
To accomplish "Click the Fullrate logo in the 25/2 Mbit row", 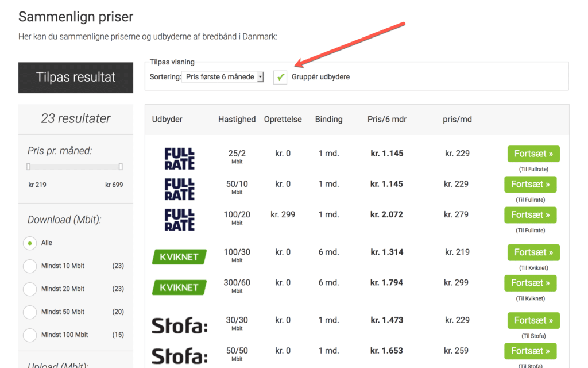I will click(179, 158).
